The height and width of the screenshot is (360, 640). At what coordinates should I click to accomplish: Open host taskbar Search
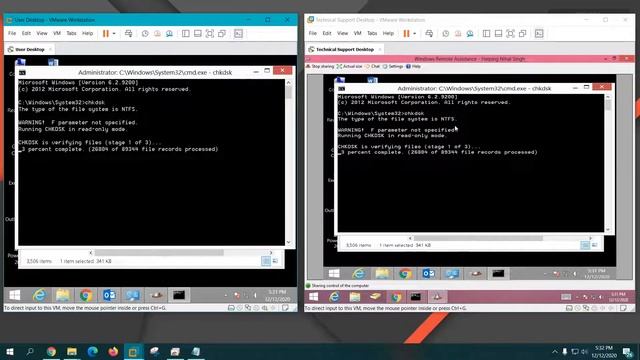[30, 351]
